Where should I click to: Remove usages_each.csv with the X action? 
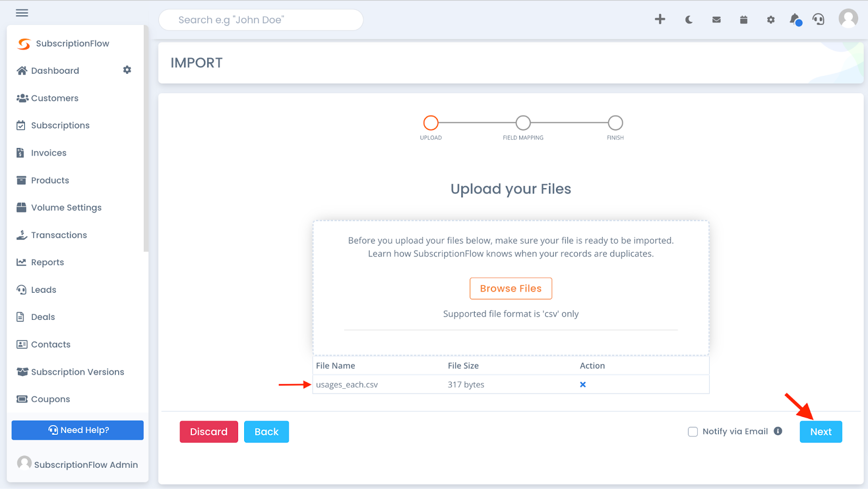[x=583, y=384]
